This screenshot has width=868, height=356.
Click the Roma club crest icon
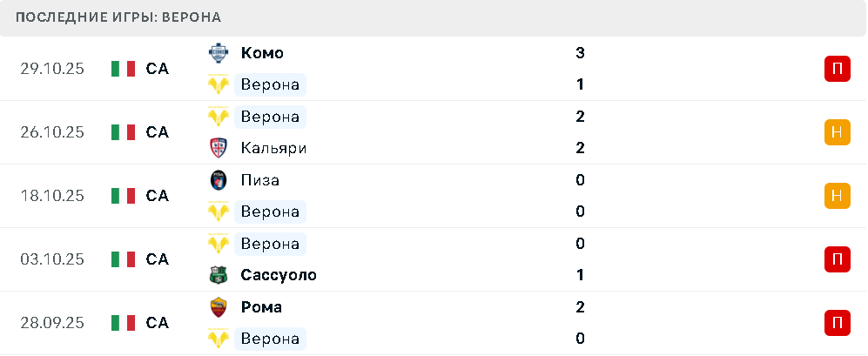(218, 307)
